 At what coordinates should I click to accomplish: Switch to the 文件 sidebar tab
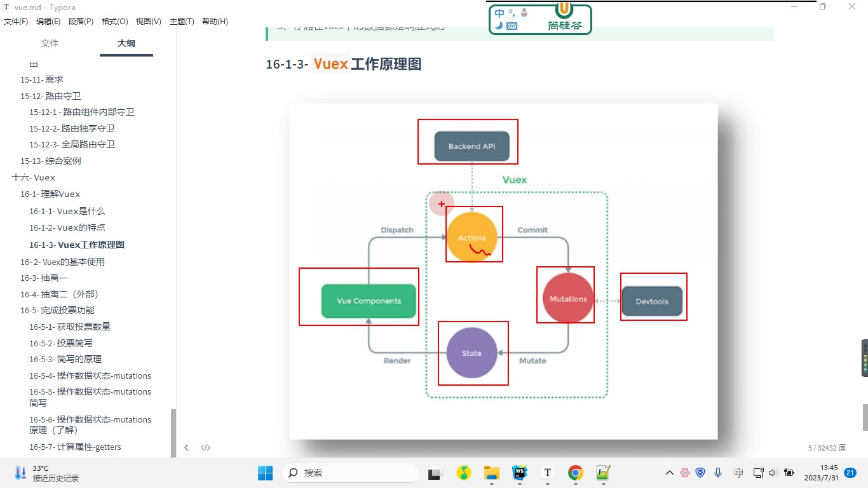coord(50,43)
